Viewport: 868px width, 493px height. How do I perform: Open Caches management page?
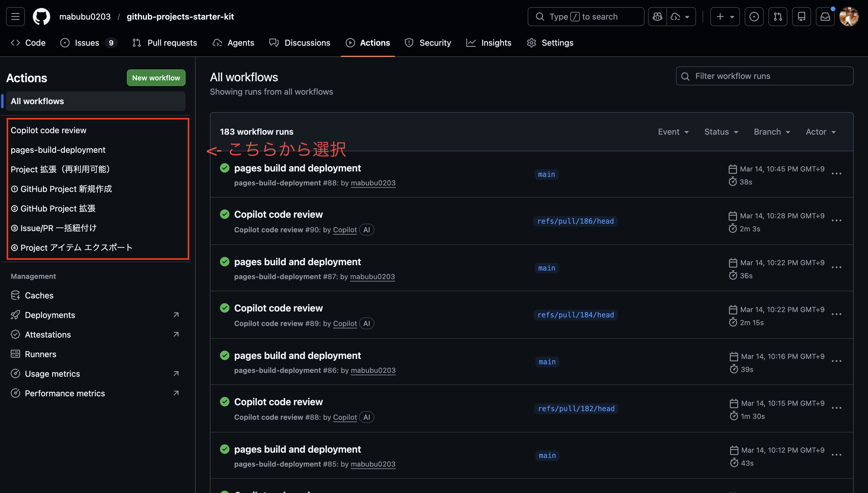(96, 296)
